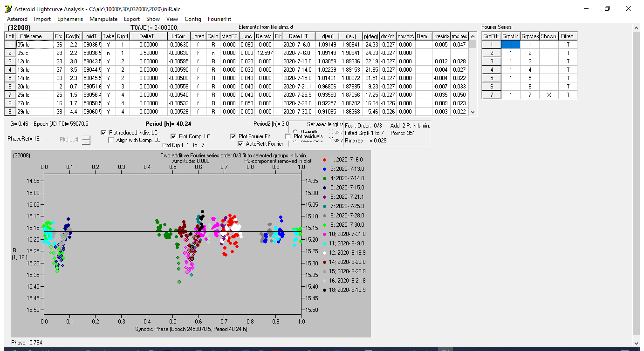644x351 pixels.
Task: Open the Ephemeris menu
Action: click(x=70, y=19)
